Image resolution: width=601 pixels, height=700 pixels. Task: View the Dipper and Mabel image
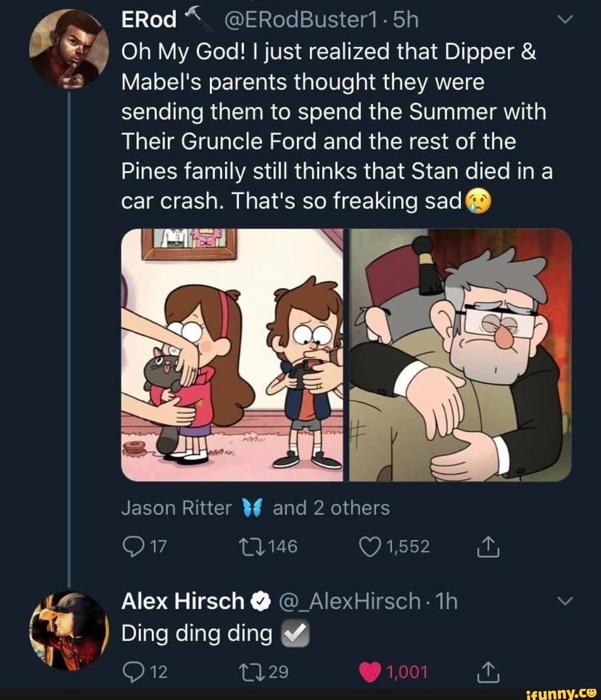coord(233,355)
